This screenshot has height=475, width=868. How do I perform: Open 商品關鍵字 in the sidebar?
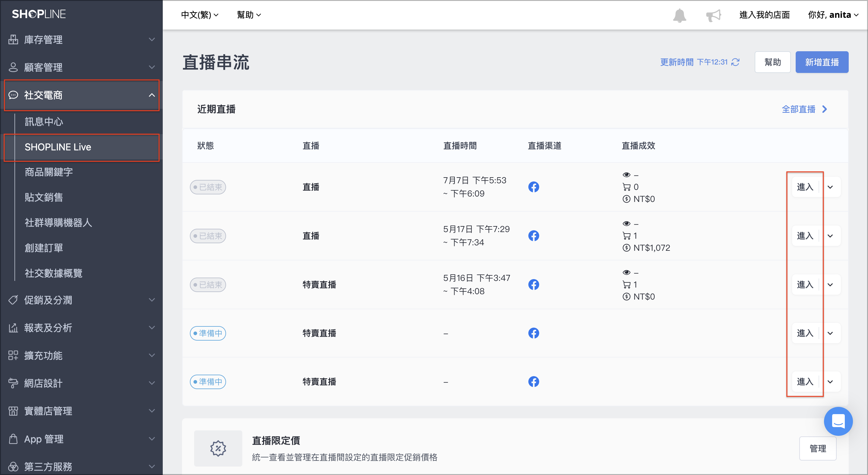[49, 172]
